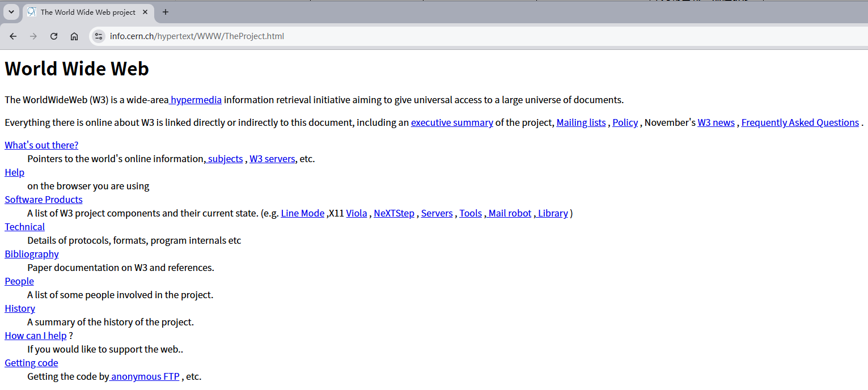The height and width of the screenshot is (390, 868).
Task: Open the Mail robot link
Action: point(508,213)
